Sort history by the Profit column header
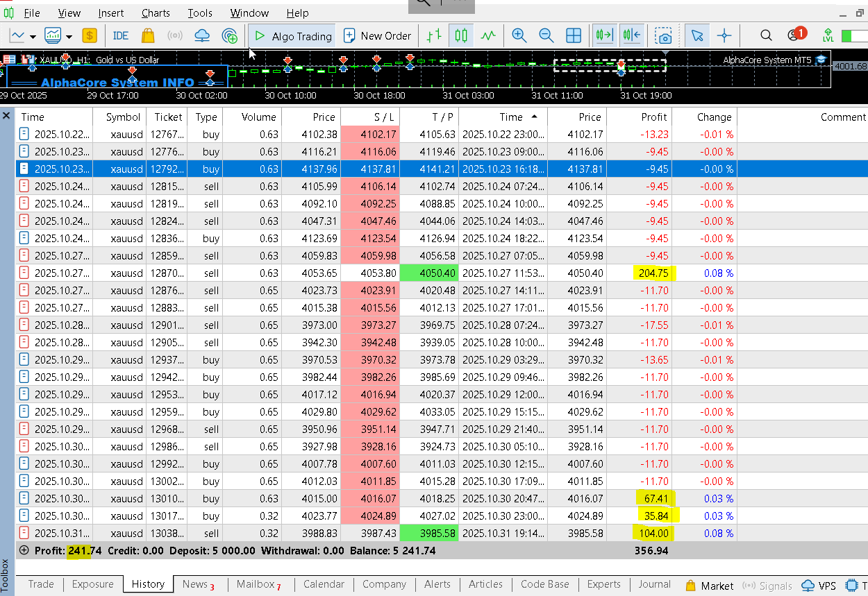This screenshot has width=868, height=596. click(x=653, y=117)
